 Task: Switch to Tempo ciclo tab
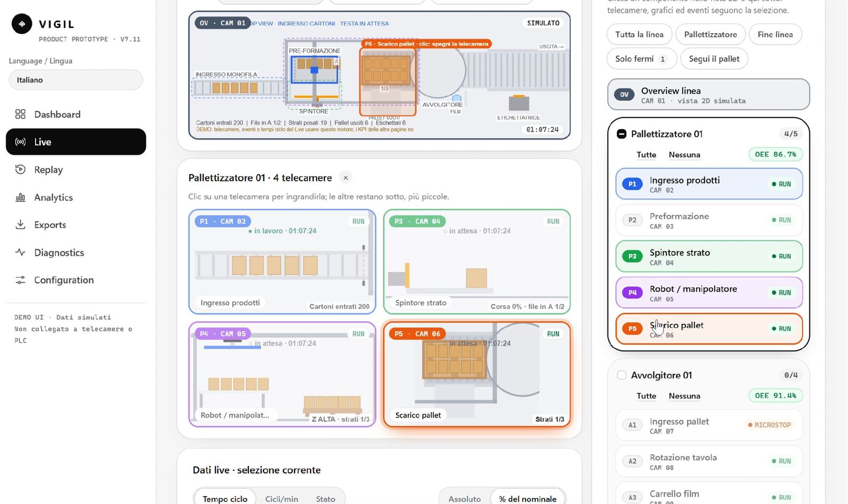point(225,499)
